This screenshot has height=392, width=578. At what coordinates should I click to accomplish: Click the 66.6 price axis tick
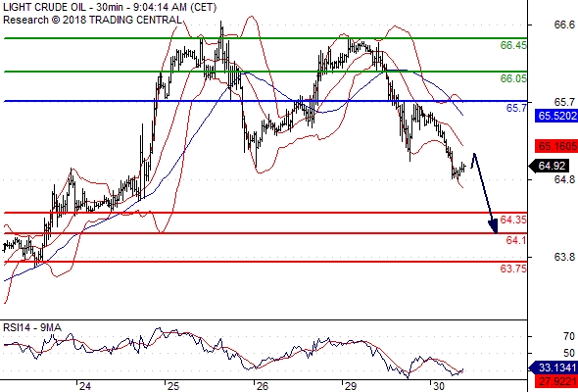(564, 24)
